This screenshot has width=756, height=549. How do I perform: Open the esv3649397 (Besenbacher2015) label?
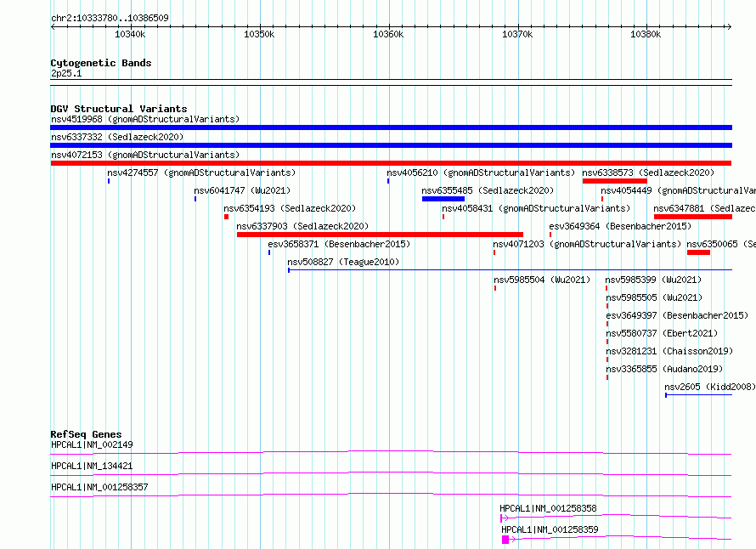pyautogui.click(x=677, y=315)
